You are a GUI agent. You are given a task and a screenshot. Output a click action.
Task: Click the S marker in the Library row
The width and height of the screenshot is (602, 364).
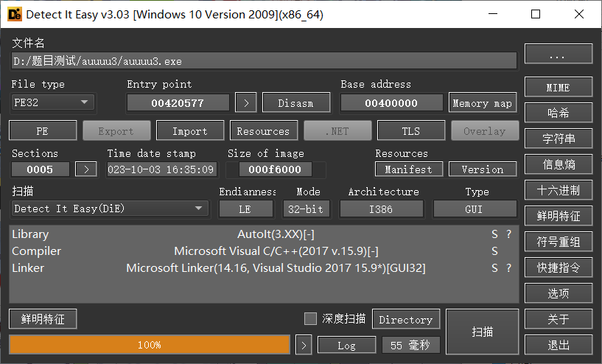pyautogui.click(x=495, y=234)
